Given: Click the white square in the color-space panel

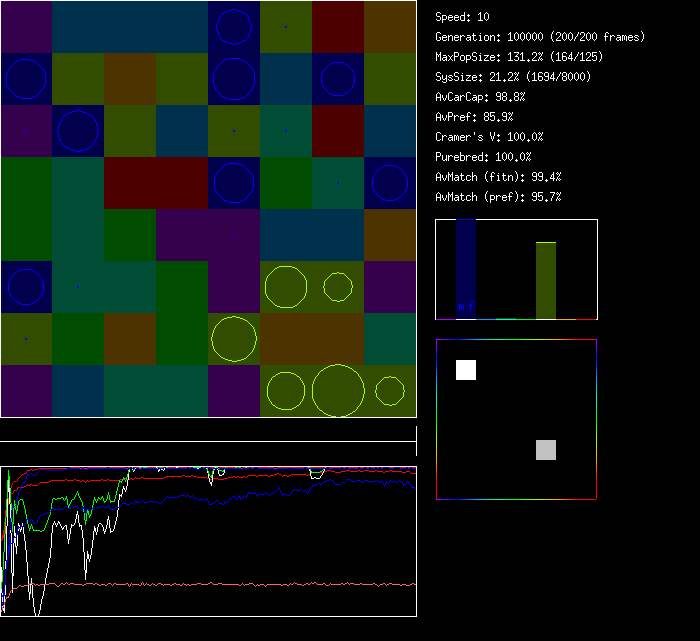Looking at the screenshot, I should [x=466, y=370].
